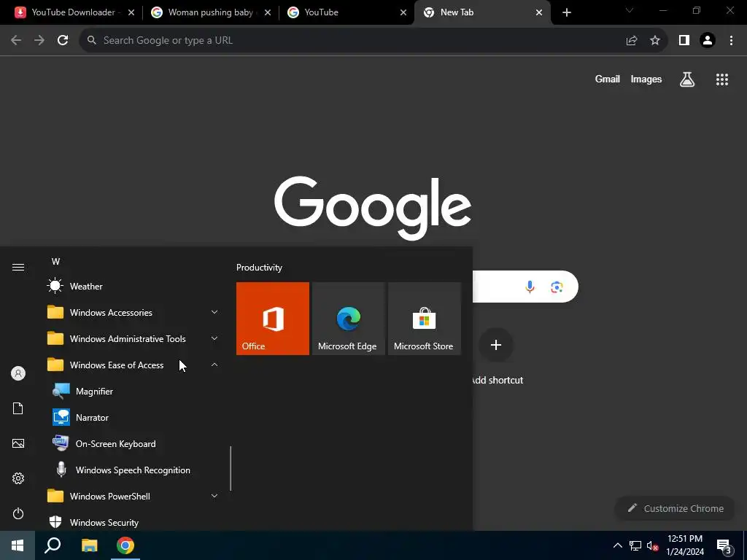
Task: Open network status tray icon
Action: coord(635,545)
